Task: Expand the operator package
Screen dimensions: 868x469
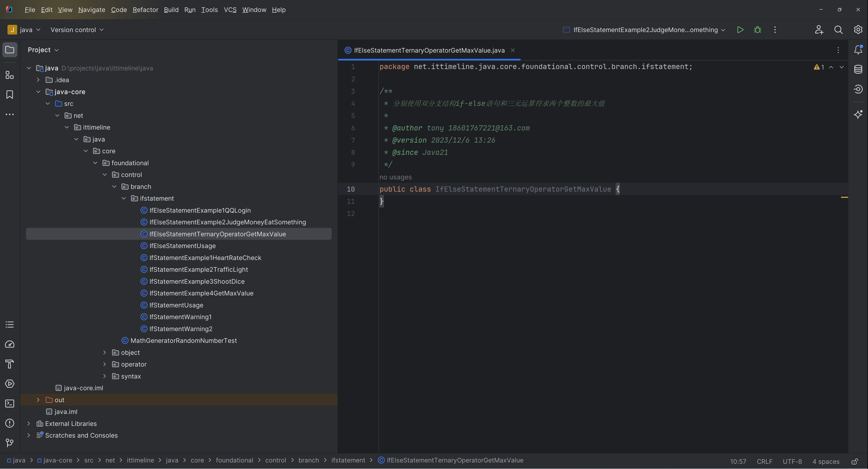Action: pyautogui.click(x=104, y=364)
